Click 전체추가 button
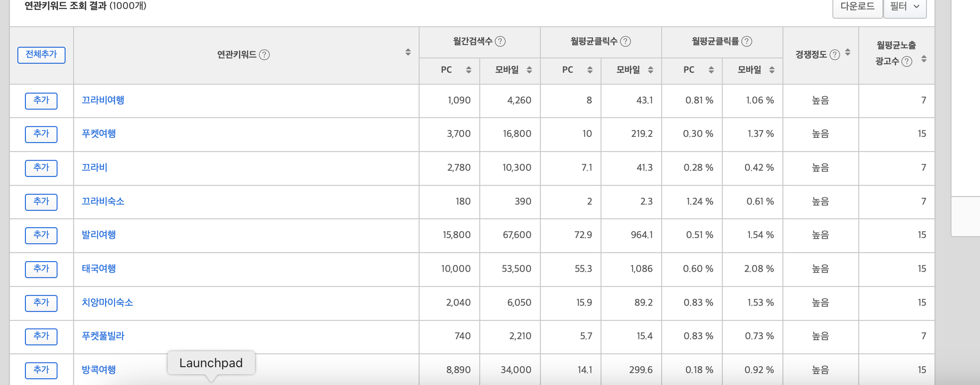The image size is (980, 385). coord(41,55)
